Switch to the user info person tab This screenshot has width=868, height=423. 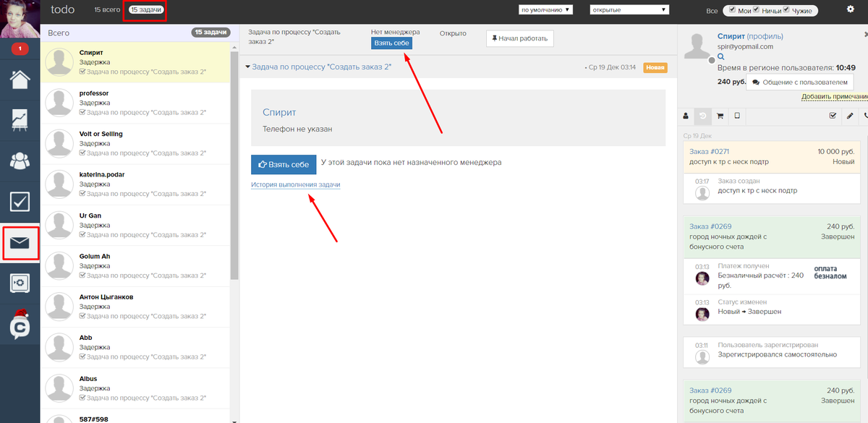pos(686,116)
